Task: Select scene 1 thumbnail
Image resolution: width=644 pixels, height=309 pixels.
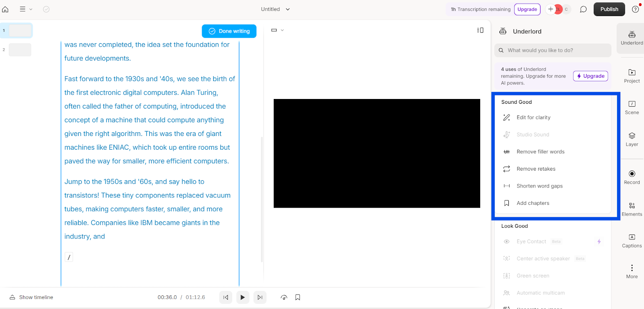Action: coord(20,31)
